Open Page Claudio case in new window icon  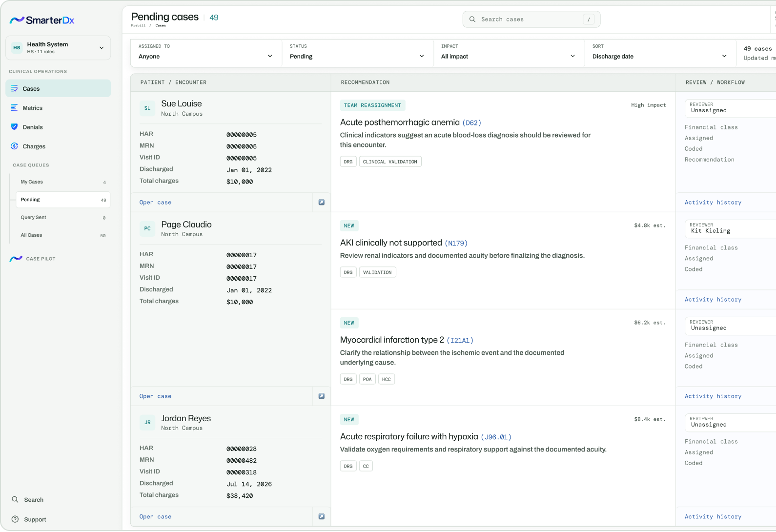[x=322, y=396]
